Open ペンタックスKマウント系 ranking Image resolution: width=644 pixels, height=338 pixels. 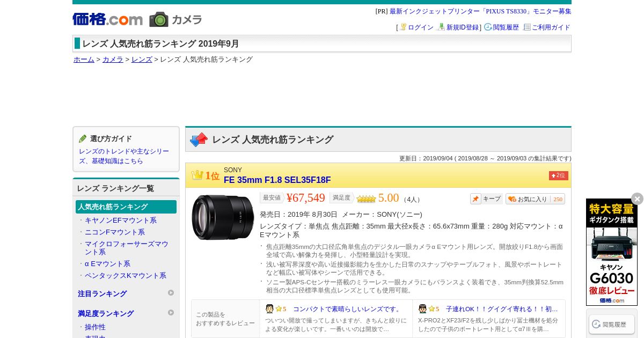point(126,276)
